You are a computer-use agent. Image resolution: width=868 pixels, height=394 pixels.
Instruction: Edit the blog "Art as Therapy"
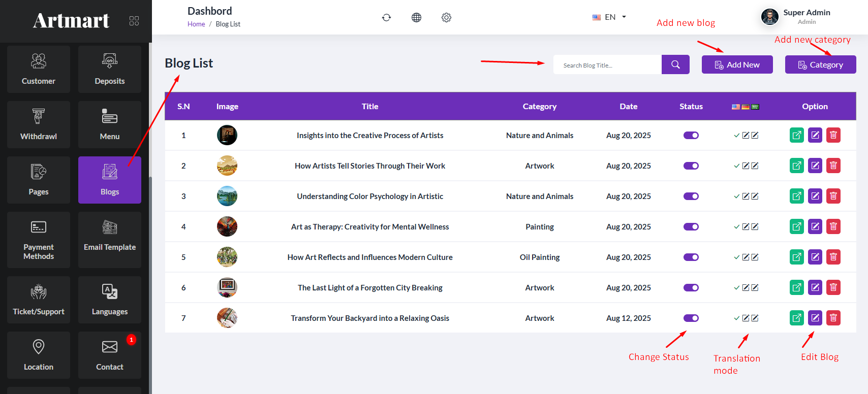815,226
